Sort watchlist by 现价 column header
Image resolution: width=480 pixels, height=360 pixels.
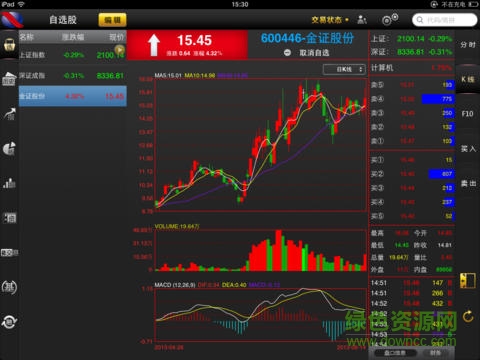[x=116, y=37]
